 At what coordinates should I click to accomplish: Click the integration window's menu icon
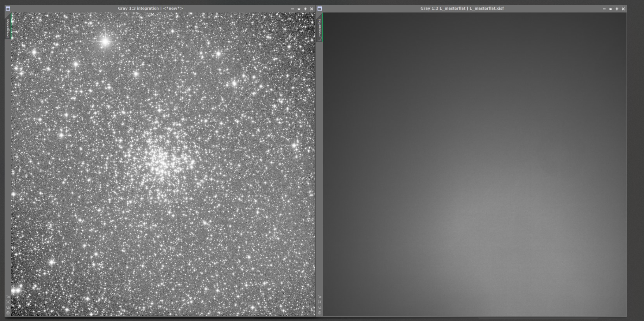(8, 9)
